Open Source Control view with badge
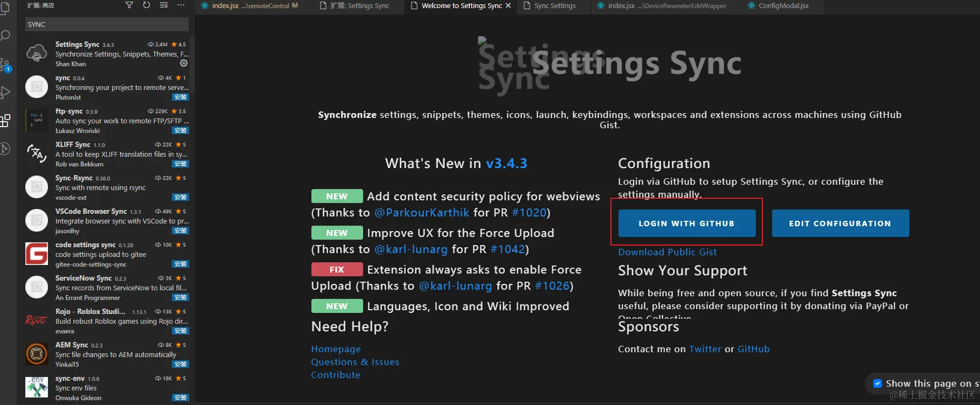Screen dimensions: 980x405 coord(5,65)
